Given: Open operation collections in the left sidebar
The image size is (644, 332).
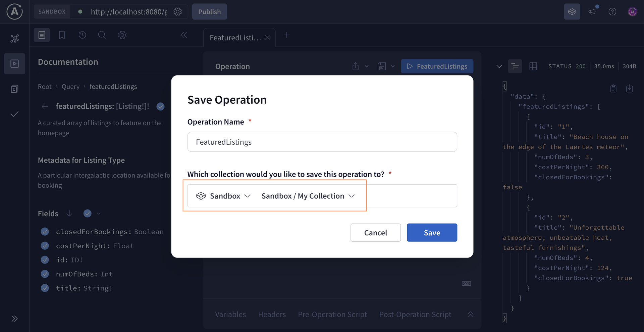Looking at the screenshot, I should [14, 89].
